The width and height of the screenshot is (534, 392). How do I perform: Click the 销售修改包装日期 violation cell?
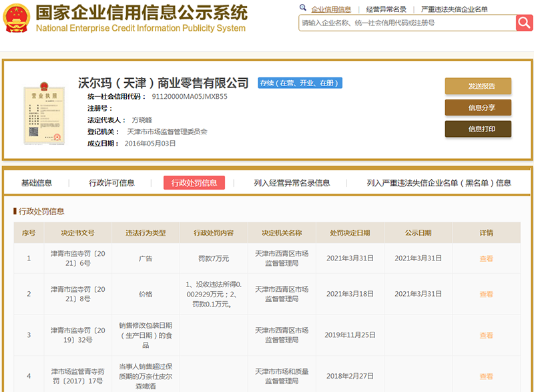click(146, 335)
